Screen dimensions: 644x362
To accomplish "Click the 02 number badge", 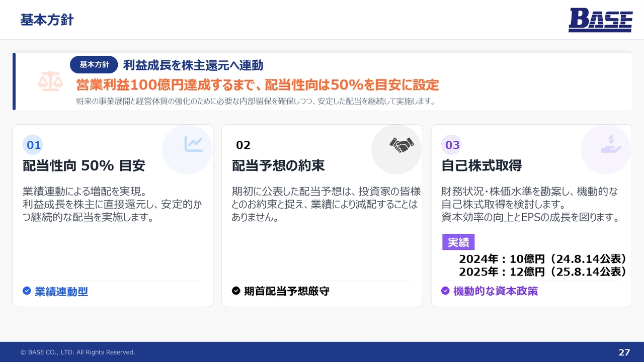I will 243,145.
